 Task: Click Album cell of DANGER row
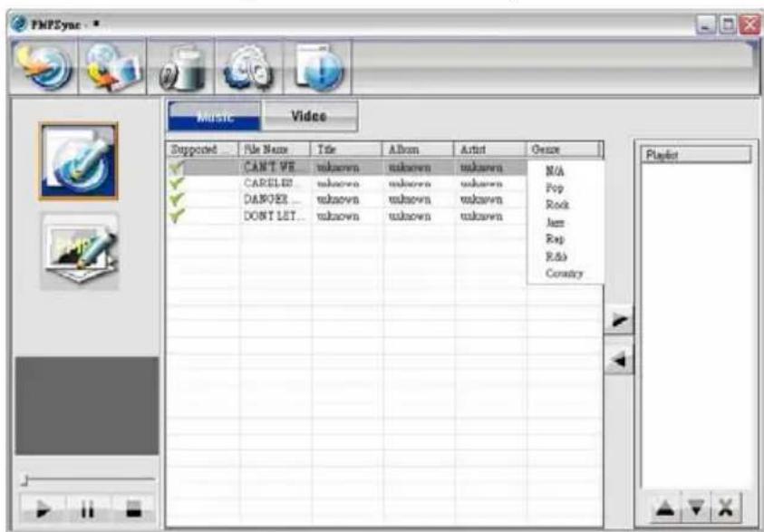(418, 199)
